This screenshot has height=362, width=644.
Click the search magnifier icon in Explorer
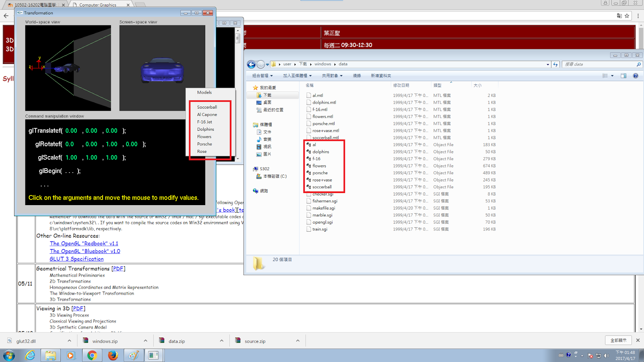pyautogui.click(x=638, y=64)
